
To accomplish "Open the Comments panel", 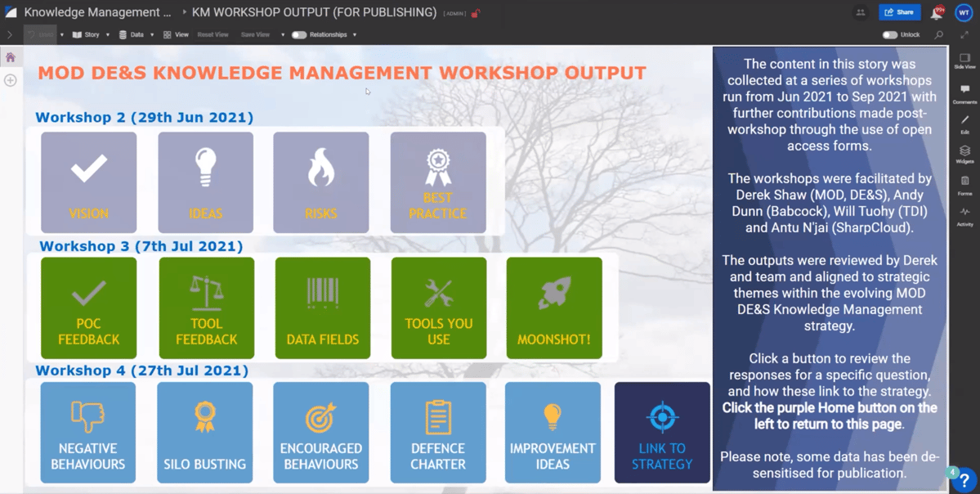I will [966, 90].
